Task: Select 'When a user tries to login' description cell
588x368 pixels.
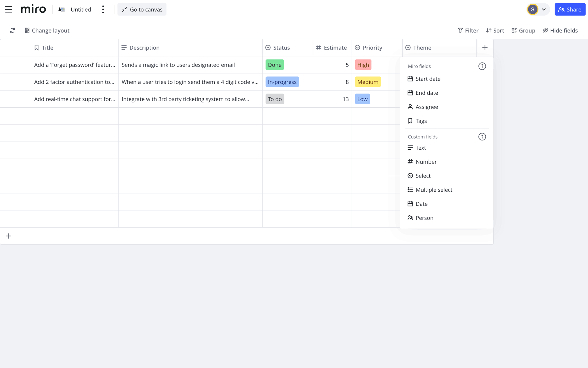Action: point(190,82)
